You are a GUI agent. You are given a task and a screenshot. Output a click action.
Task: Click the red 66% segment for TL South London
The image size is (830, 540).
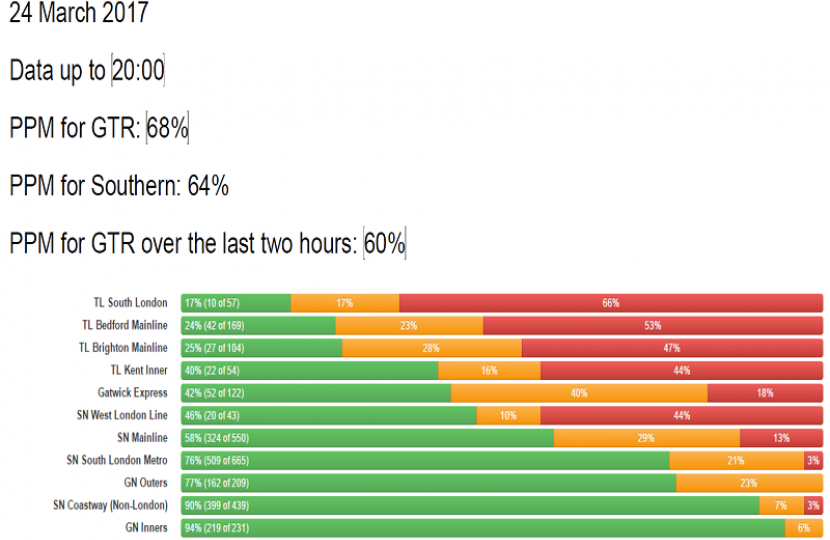pos(610,303)
